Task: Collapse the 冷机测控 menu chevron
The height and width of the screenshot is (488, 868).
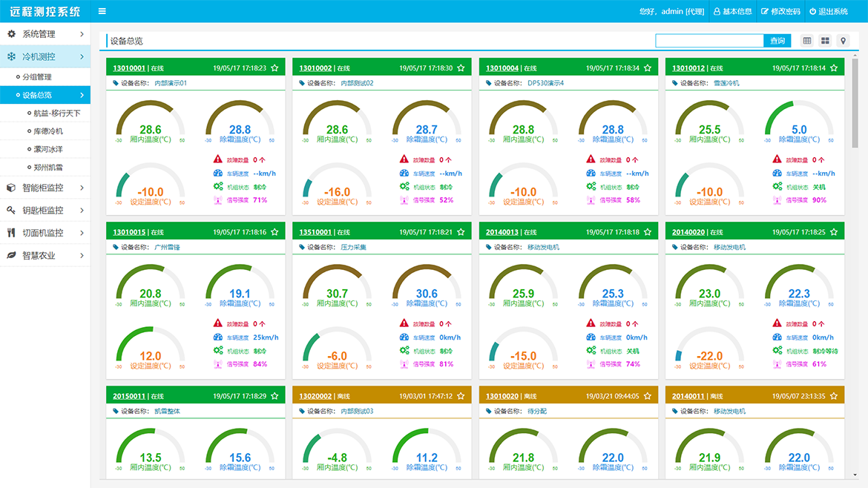Action: coord(82,57)
